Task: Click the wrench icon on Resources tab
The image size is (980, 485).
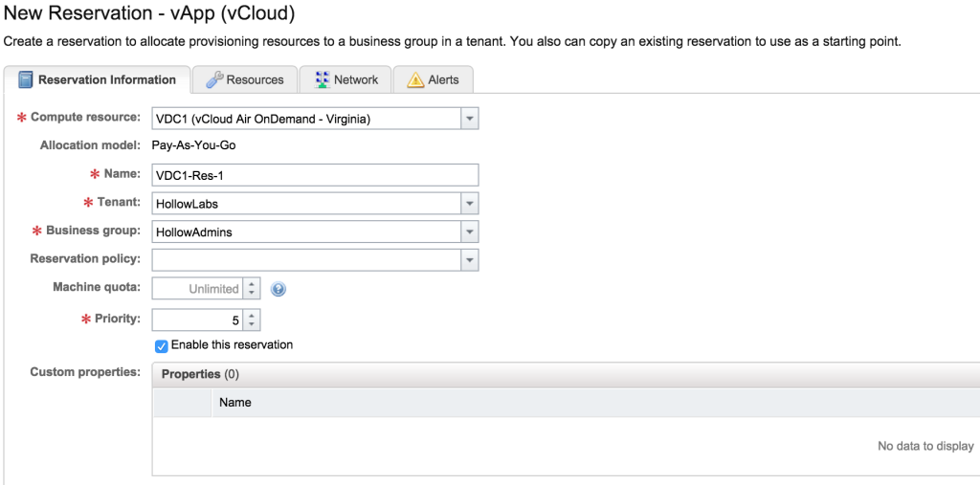Action: click(214, 79)
